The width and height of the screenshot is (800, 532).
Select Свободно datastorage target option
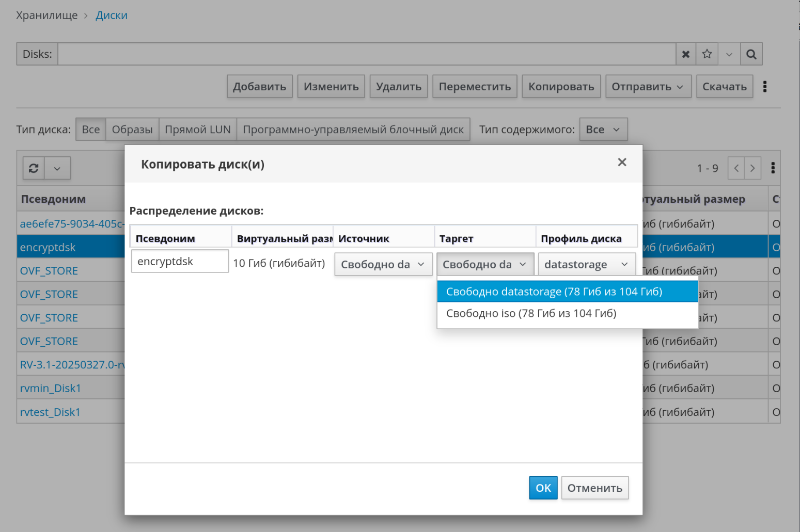(x=554, y=292)
